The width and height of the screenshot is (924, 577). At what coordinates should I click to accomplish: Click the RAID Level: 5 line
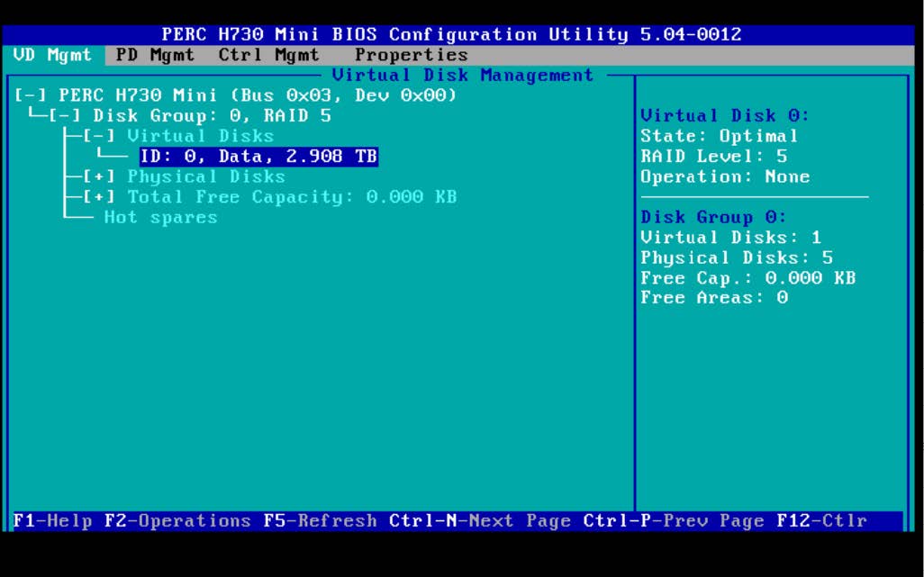pos(714,157)
